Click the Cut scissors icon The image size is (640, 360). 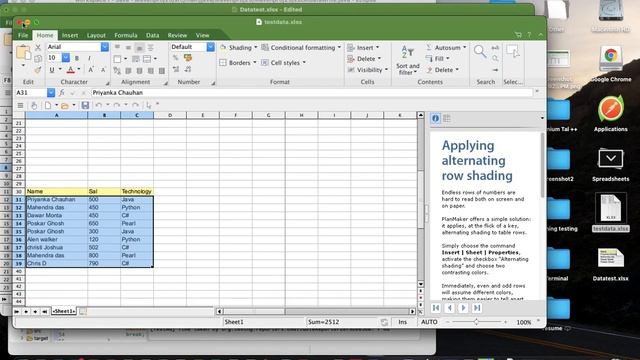[x=38, y=47]
